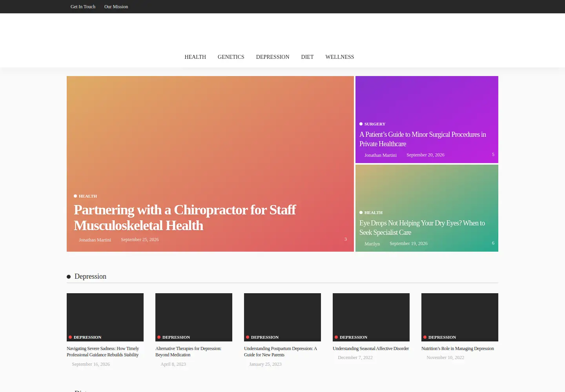Screen dimensions: 565x392
Task: Open the Get In Touch link
Action: point(83,7)
